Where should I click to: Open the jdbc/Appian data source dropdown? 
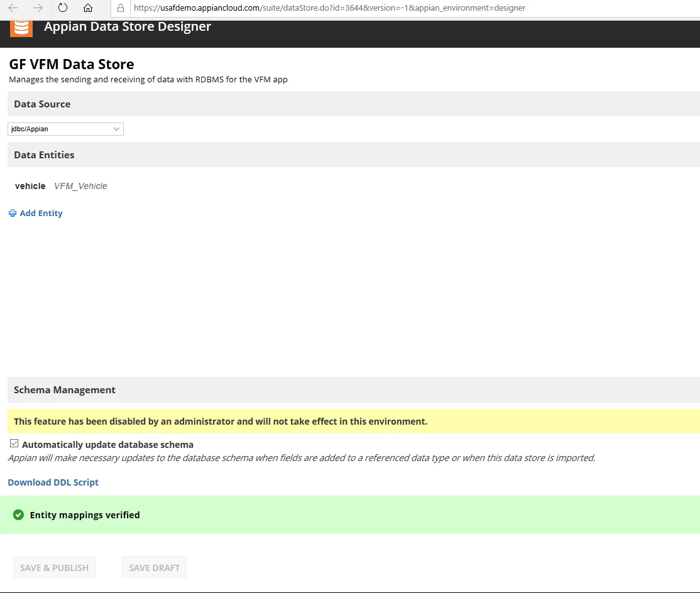[x=65, y=129]
